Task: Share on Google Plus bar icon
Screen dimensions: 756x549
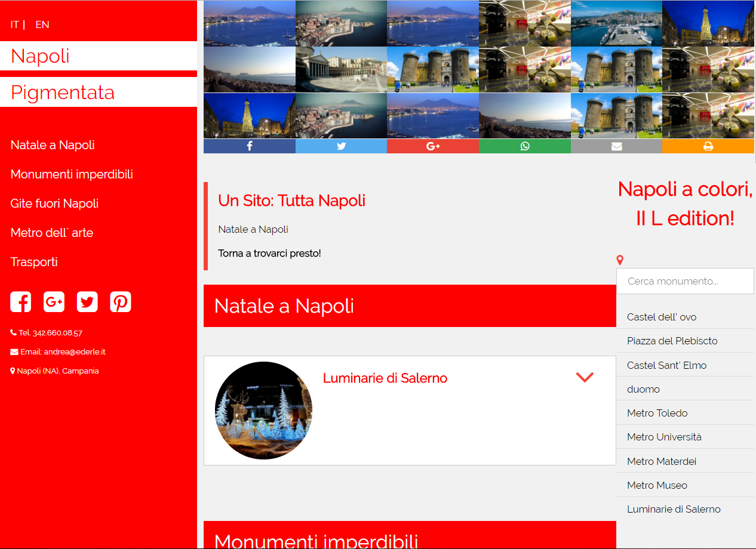Action: [433, 146]
